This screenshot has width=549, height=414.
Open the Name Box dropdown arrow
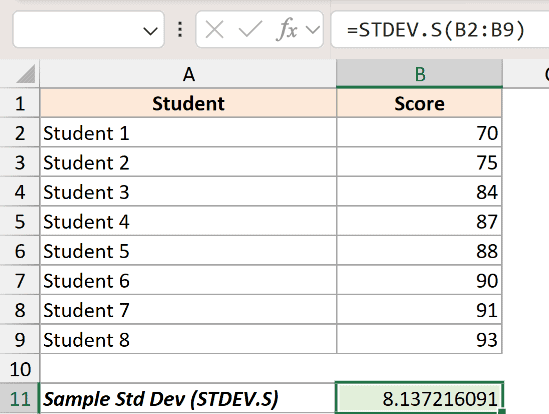tap(150, 31)
